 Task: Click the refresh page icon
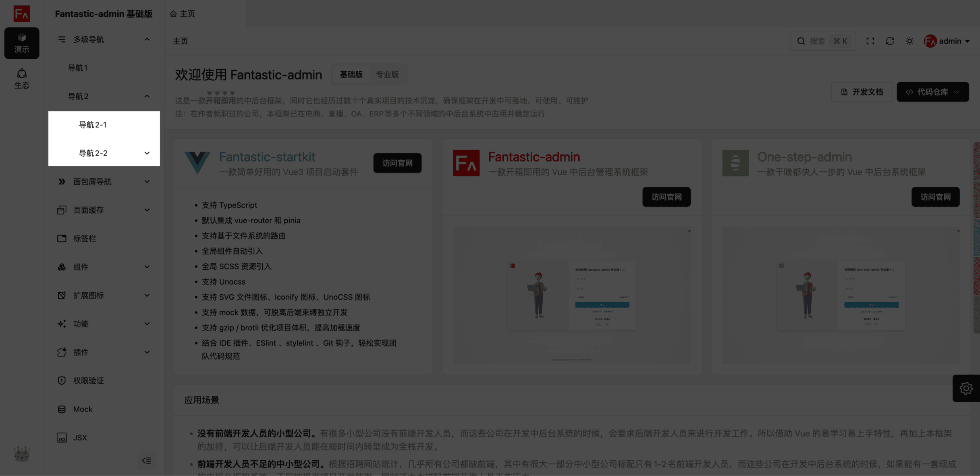(890, 41)
